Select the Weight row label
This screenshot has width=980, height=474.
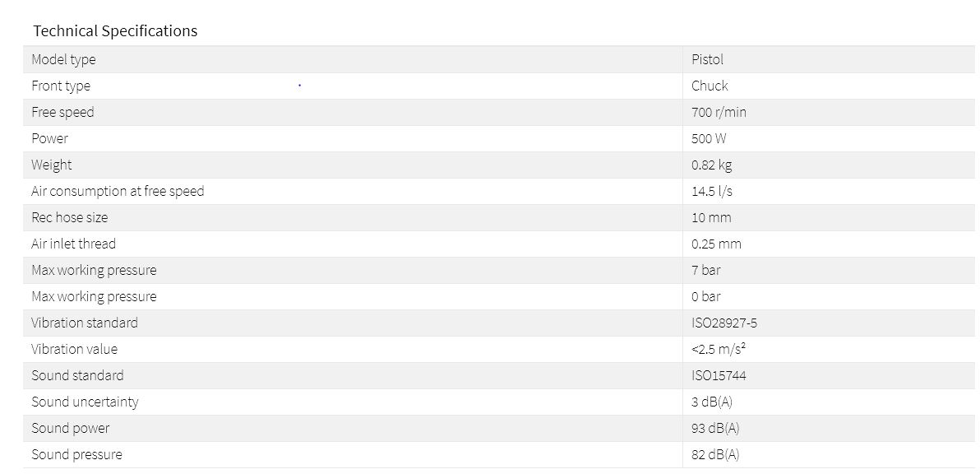(52, 165)
